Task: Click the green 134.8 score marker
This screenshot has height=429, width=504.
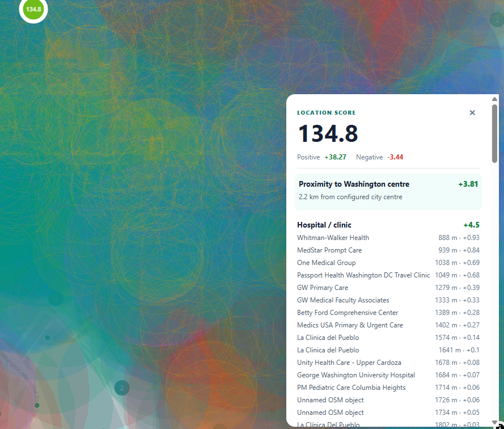Action: click(33, 9)
